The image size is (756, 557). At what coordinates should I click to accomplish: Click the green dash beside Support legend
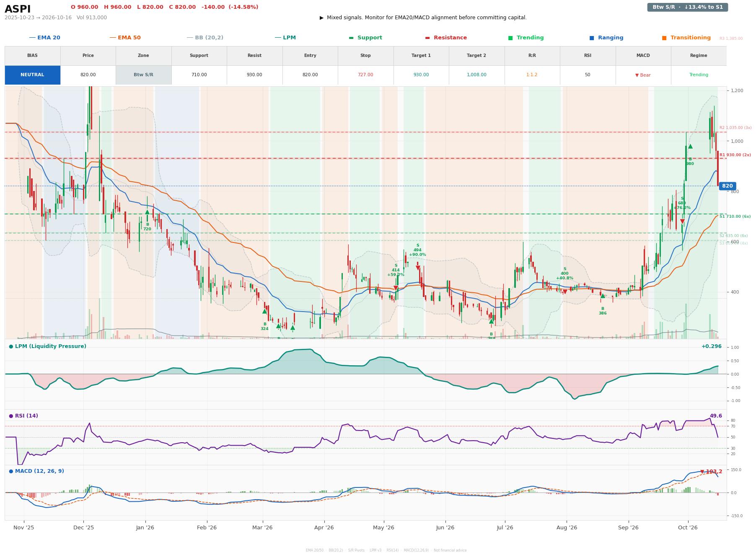click(351, 38)
